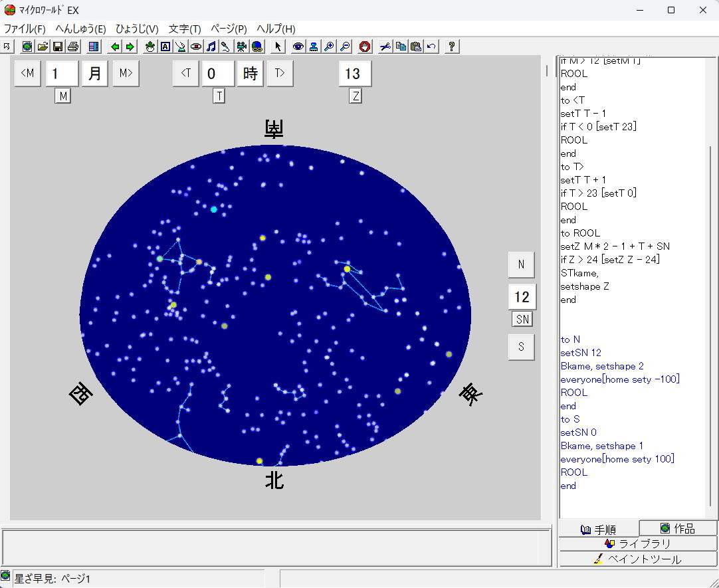Copy with the double-page icon
Viewport: 719px width, 588px height.
(401, 47)
